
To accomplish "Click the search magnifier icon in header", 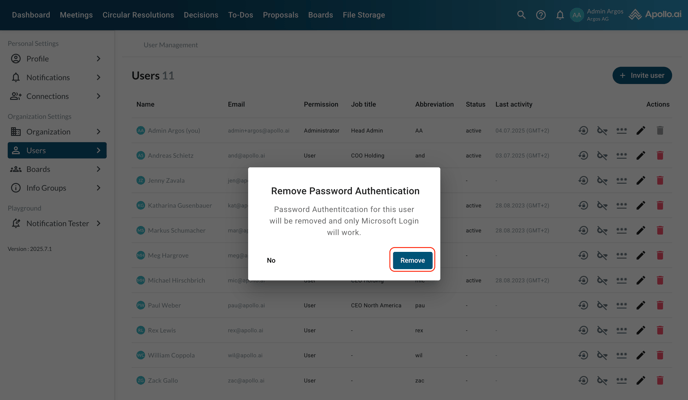I will click(521, 15).
